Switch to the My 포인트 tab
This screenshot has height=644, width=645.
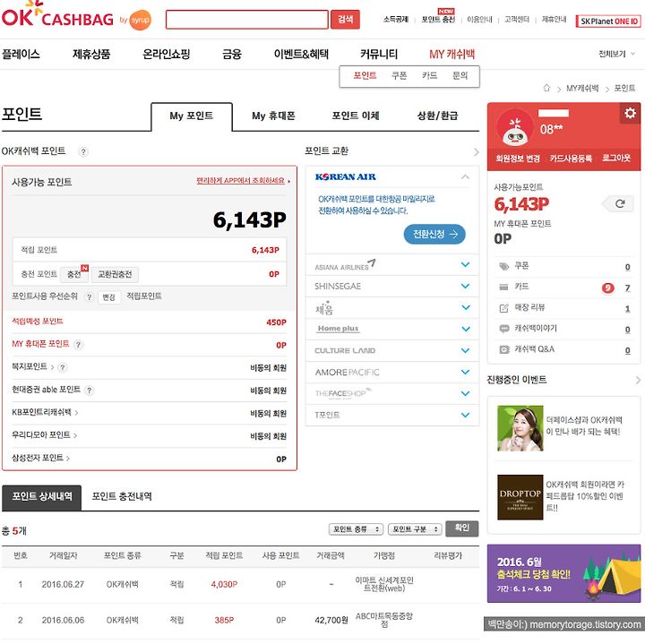pyautogui.click(x=192, y=116)
